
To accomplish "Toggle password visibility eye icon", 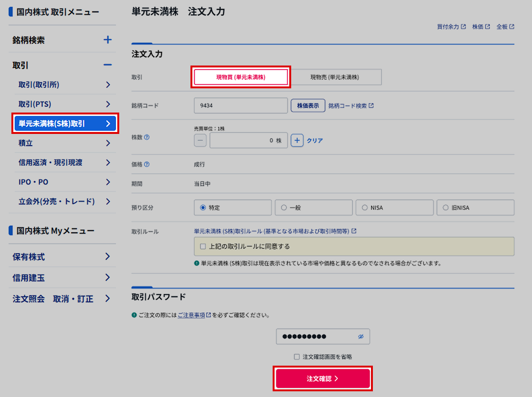I will pyautogui.click(x=361, y=337).
